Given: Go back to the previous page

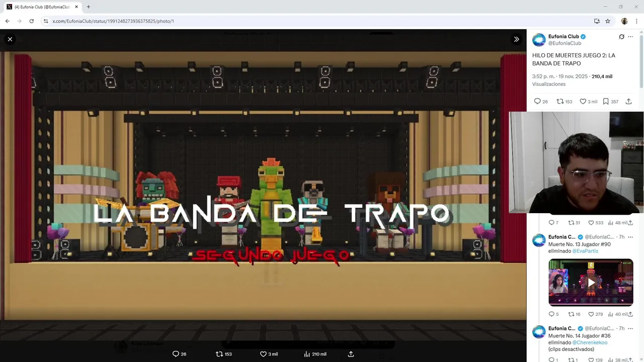Looking at the screenshot, I should click(x=7, y=21).
